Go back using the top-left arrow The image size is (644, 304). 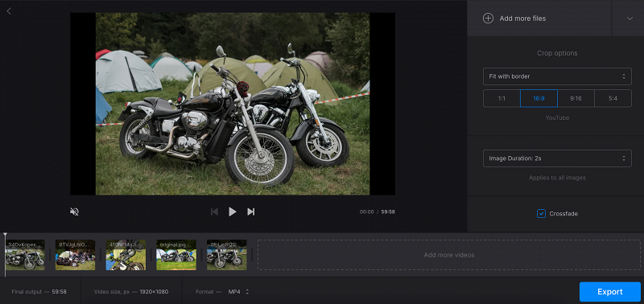(9, 11)
